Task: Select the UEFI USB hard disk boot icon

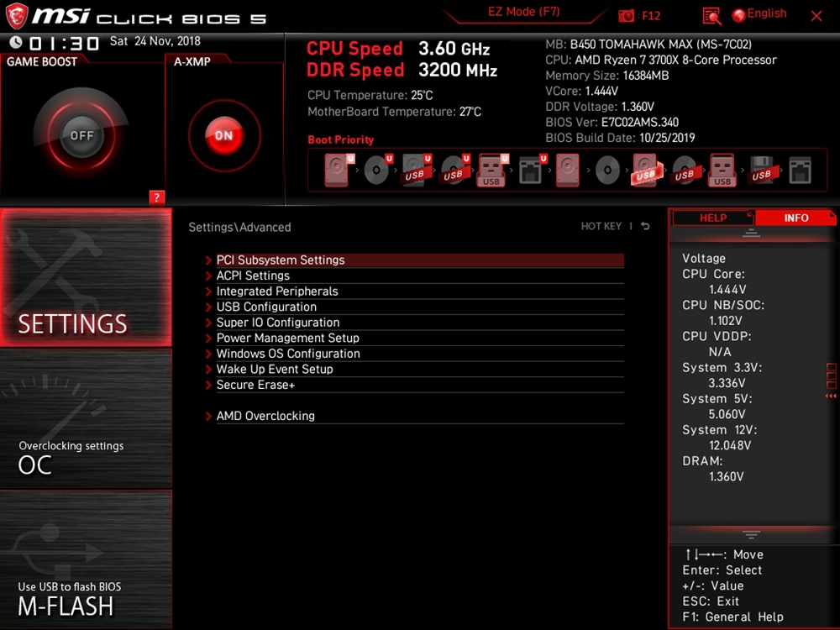Action: 417,171
